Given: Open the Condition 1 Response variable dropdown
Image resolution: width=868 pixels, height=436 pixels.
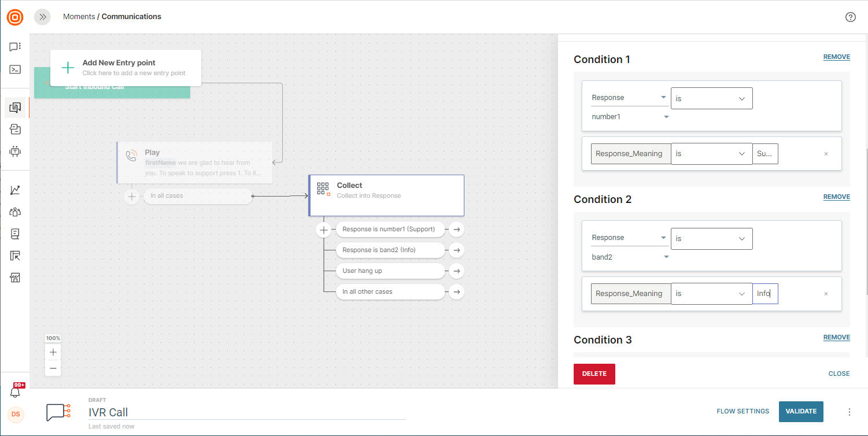Looking at the screenshot, I should point(629,98).
